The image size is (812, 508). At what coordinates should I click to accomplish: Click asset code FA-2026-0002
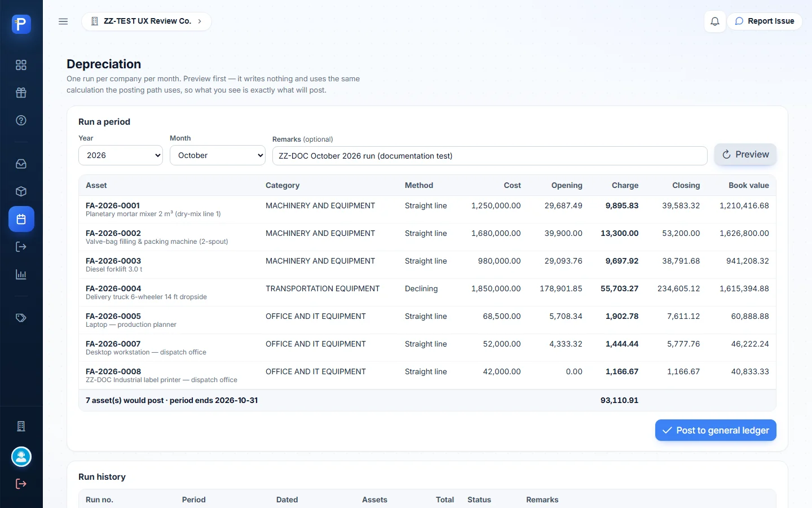(113, 233)
